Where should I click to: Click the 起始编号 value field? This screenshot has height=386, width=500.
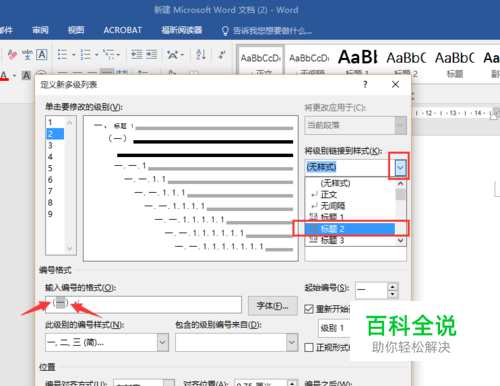tap(371, 290)
